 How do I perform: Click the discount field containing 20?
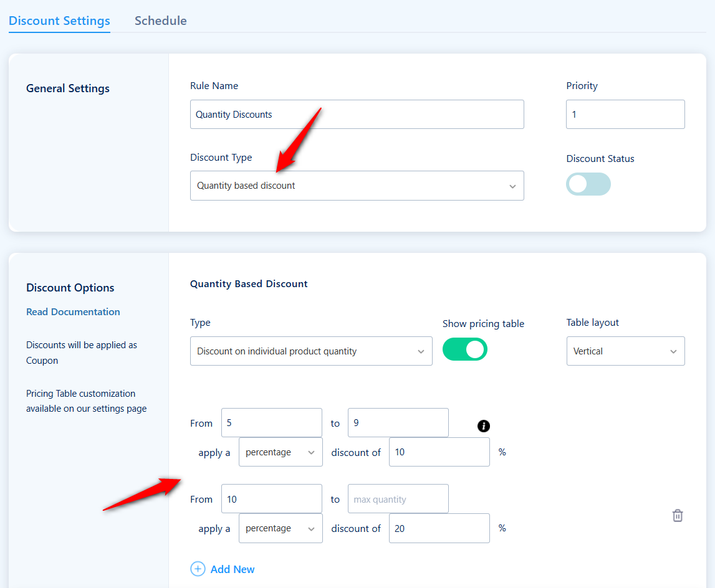click(439, 528)
